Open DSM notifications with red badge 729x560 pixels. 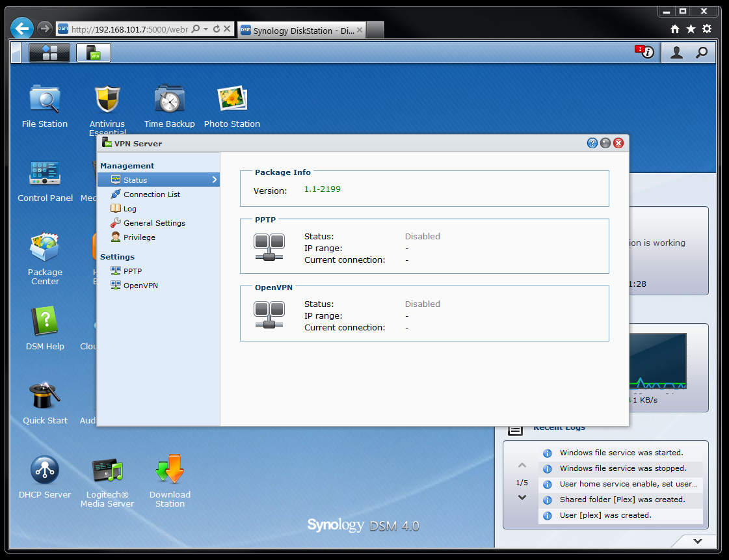coord(645,52)
